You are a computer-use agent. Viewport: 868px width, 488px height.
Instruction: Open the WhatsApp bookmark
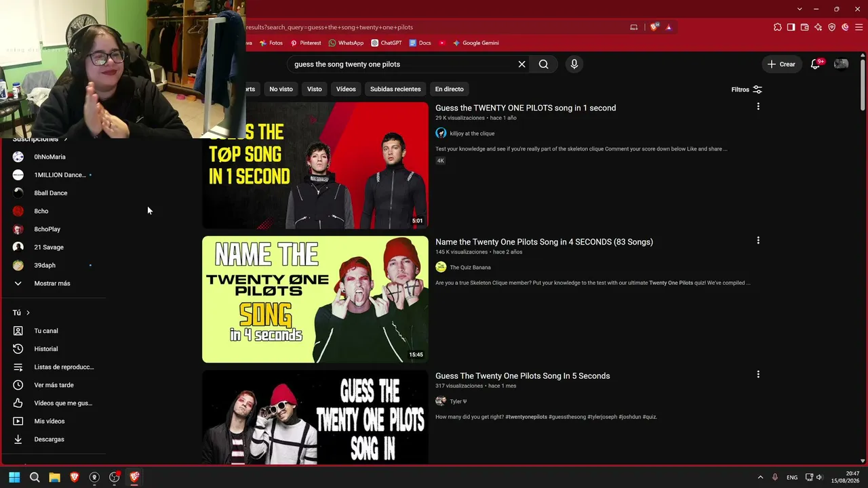click(x=346, y=43)
